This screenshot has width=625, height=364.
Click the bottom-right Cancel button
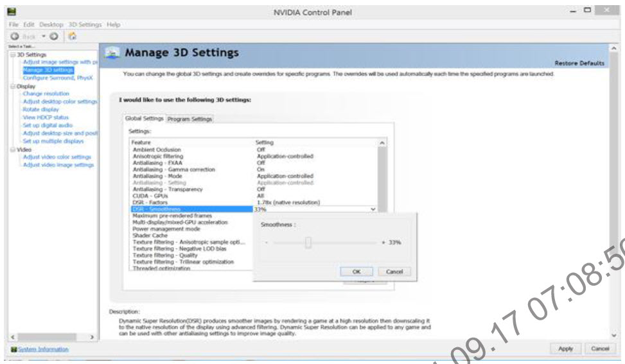(x=600, y=349)
